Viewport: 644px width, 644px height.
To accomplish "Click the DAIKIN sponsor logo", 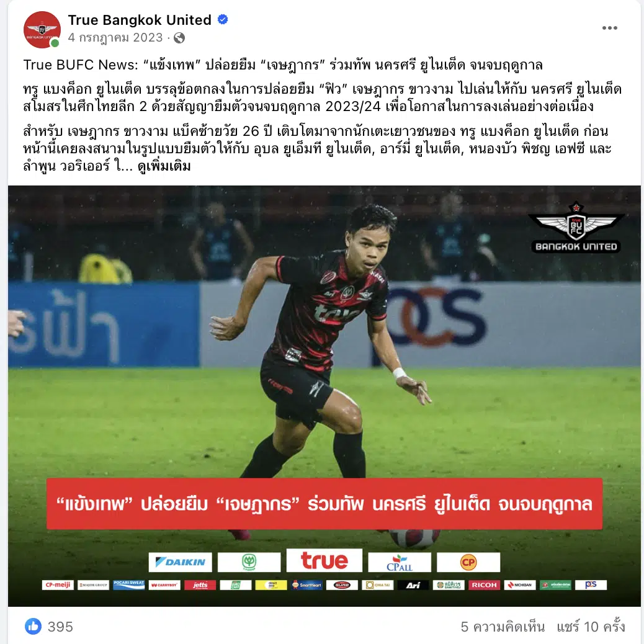I will (181, 562).
